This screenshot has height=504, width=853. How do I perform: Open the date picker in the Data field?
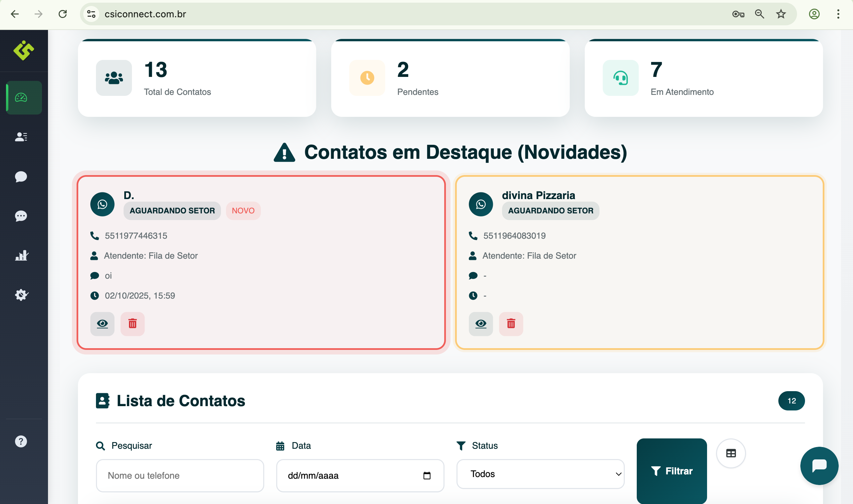pyautogui.click(x=427, y=475)
